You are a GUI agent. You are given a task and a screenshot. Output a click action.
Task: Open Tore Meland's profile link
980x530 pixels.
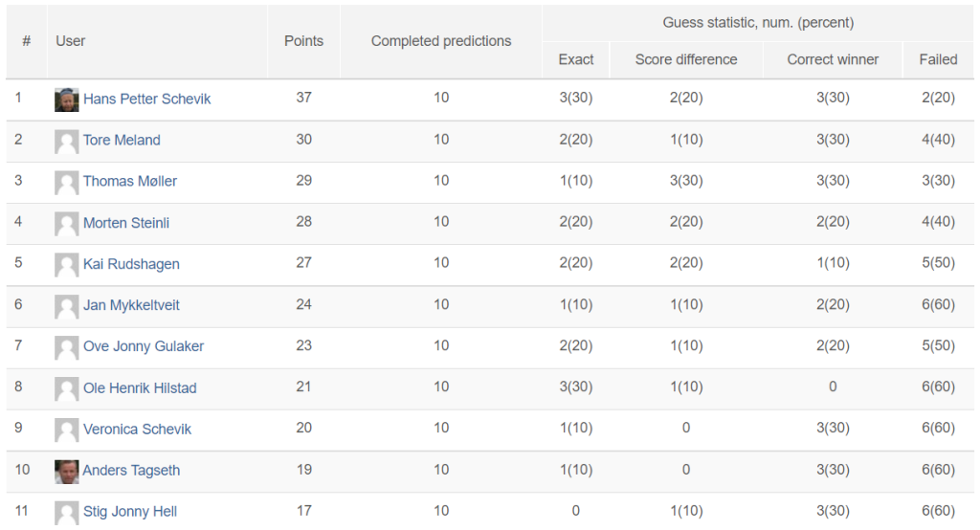click(122, 140)
